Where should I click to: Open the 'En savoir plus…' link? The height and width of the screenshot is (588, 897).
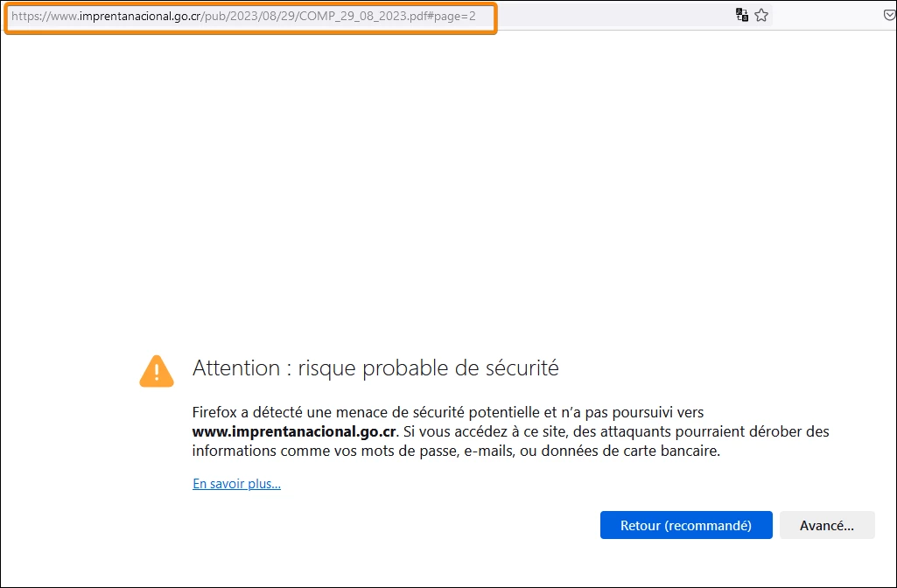[236, 484]
